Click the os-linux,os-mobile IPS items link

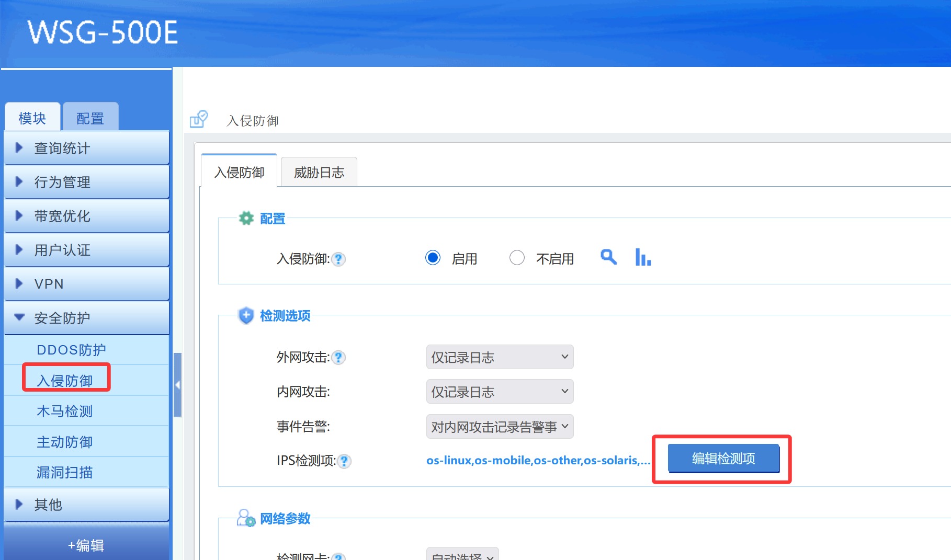click(x=538, y=461)
